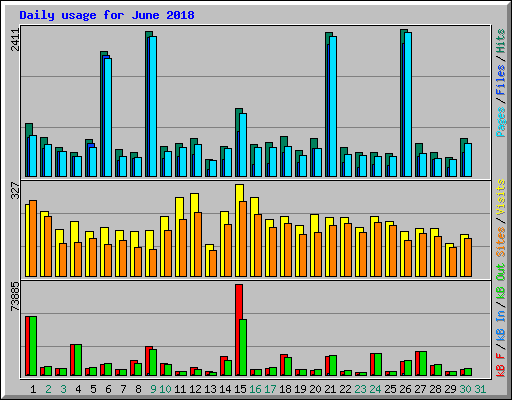
Task: Click the tall cyan pages bar for day 6
Action: (108, 117)
